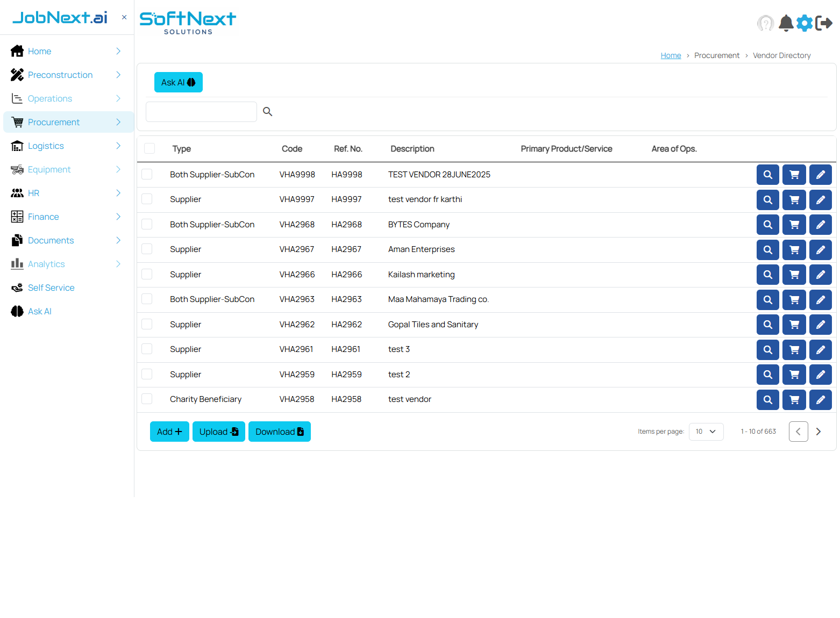
Task: Click the help question mark icon
Action: (765, 23)
